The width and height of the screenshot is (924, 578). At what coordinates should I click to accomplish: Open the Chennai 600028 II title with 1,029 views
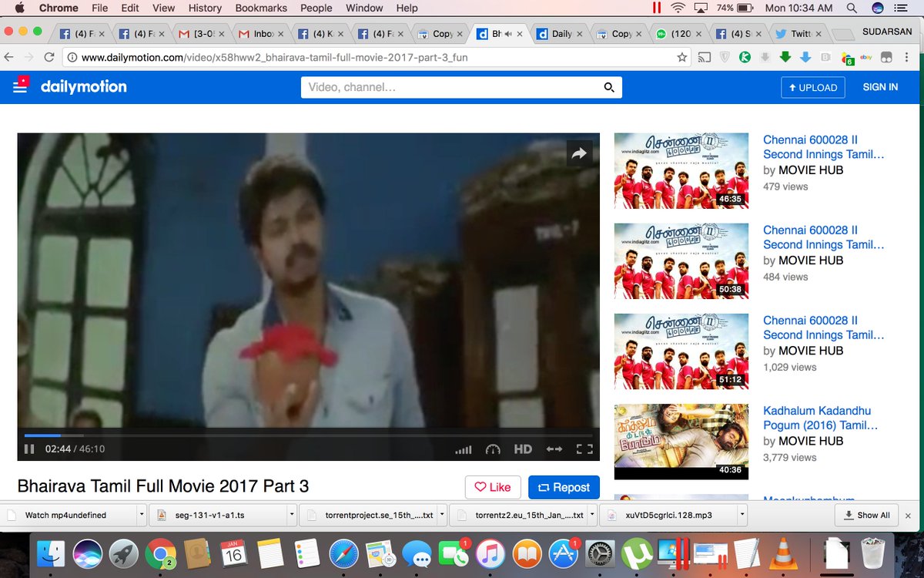[823, 328]
